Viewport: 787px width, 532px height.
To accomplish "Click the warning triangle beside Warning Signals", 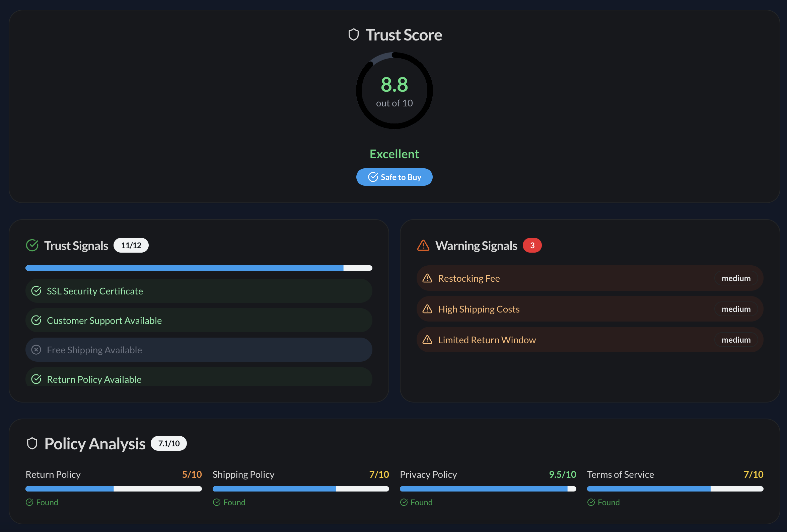I will tap(423, 245).
